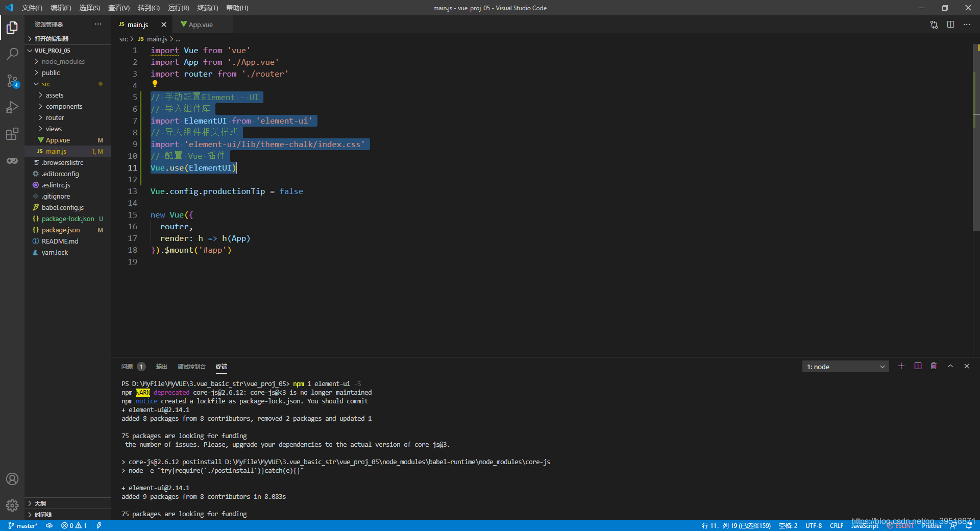Click the compare changes icon in editor toolbar
980x531 pixels.
934,25
